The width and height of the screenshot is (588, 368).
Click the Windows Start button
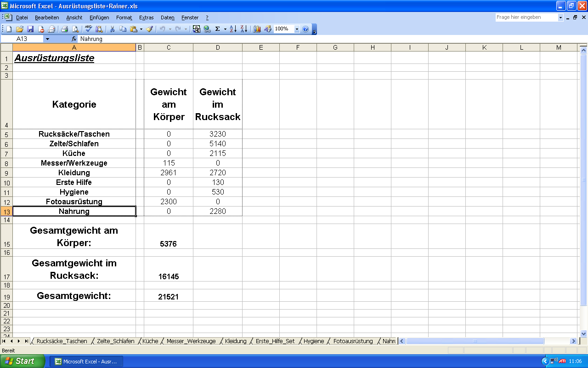(x=22, y=361)
